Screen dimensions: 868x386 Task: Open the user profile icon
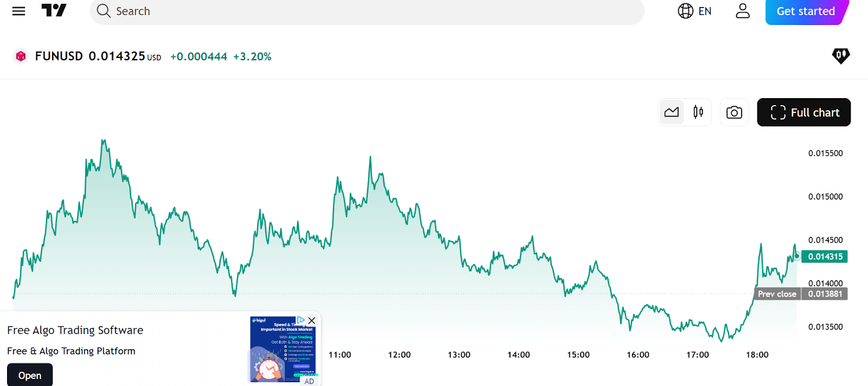pos(742,11)
